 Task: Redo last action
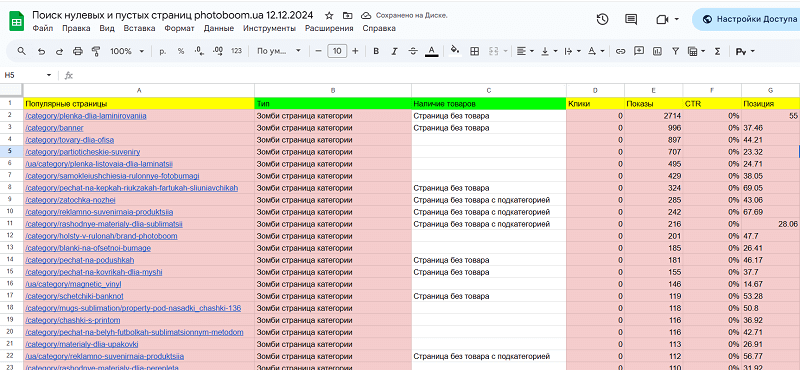pos(59,51)
